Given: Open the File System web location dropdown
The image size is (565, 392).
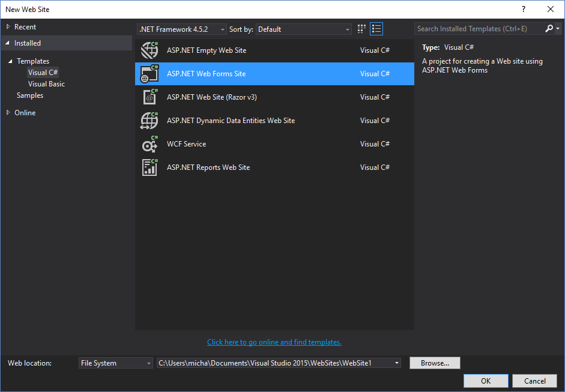Looking at the screenshot, I should coord(116,363).
